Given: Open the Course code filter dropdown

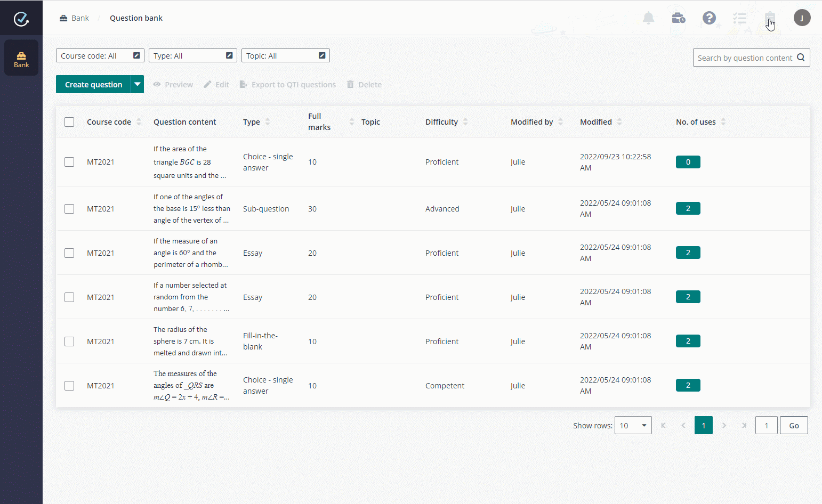Looking at the screenshot, I should pos(100,56).
